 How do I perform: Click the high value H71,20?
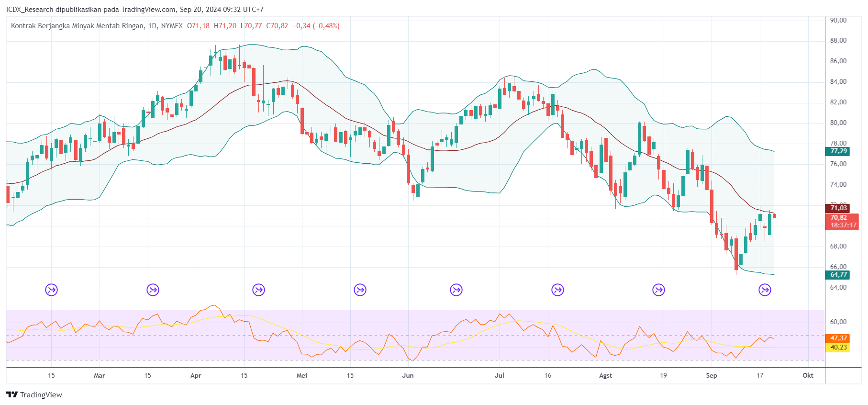(x=225, y=26)
